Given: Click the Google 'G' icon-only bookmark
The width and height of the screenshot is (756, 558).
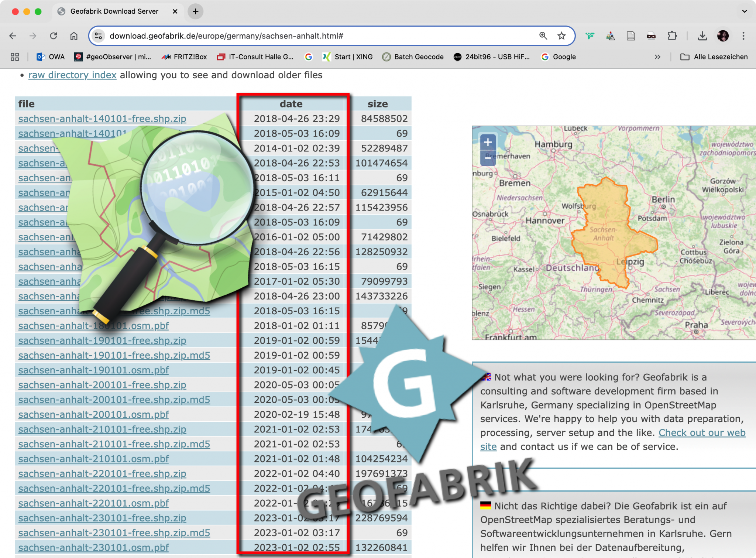Looking at the screenshot, I should [309, 57].
